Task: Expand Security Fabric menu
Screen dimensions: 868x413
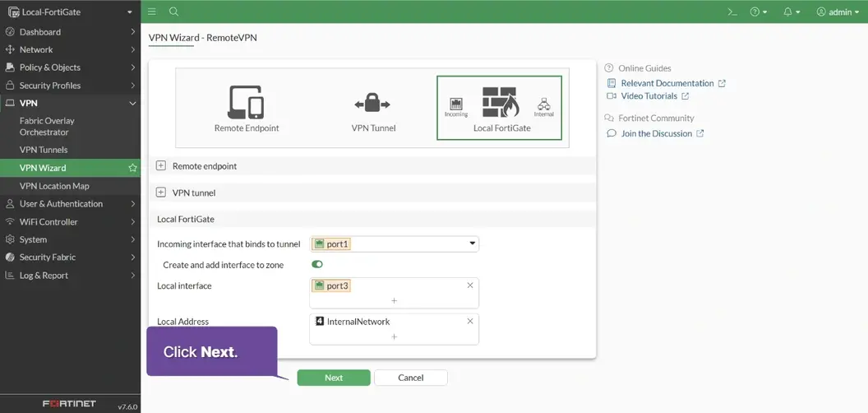Action: pyautogui.click(x=71, y=258)
